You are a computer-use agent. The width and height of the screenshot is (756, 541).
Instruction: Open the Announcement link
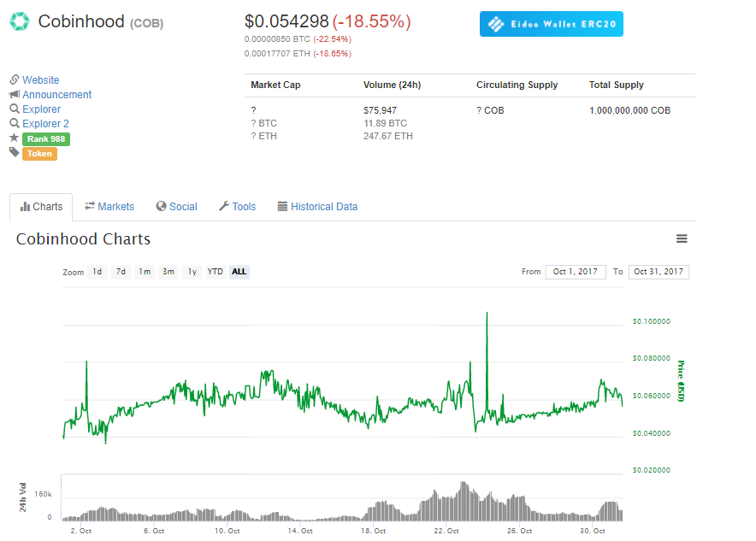click(57, 94)
